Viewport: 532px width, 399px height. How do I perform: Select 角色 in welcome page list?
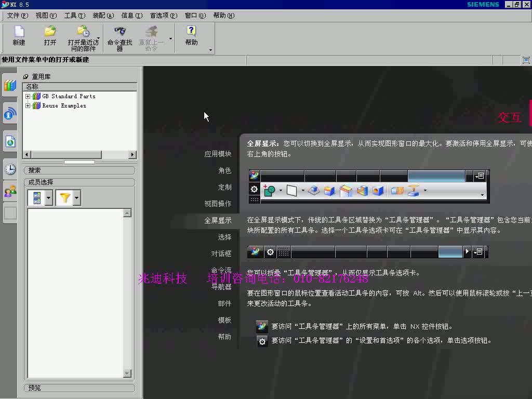[x=224, y=170]
